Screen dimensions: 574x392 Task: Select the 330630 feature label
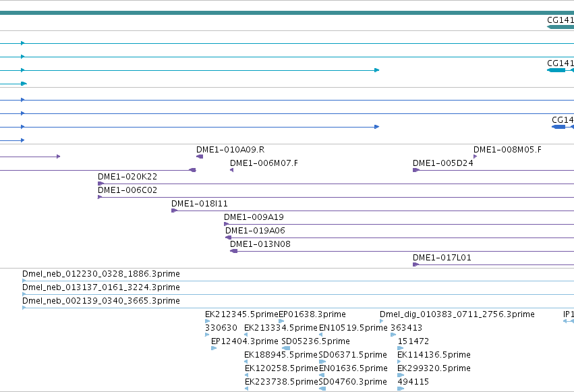click(221, 329)
